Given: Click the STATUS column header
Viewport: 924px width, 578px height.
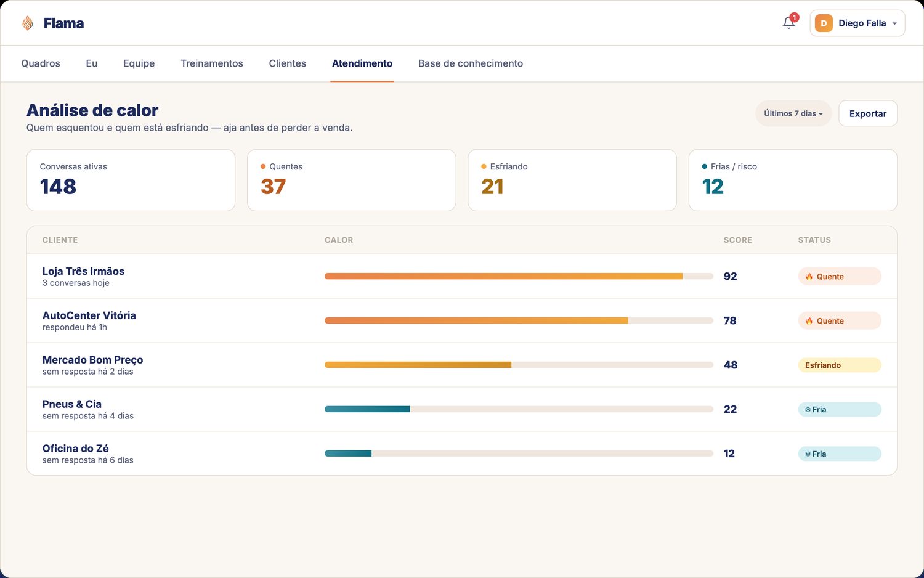Looking at the screenshot, I should pyautogui.click(x=814, y=240).
